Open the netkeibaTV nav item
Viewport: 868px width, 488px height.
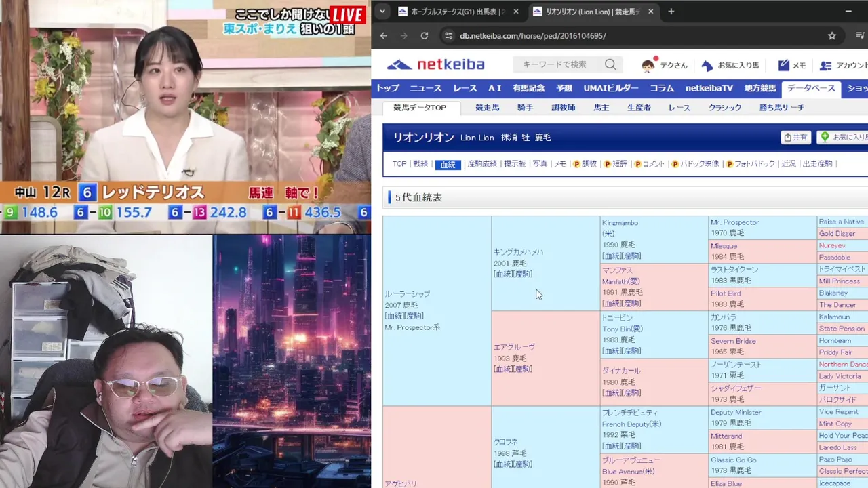(709, 88)
